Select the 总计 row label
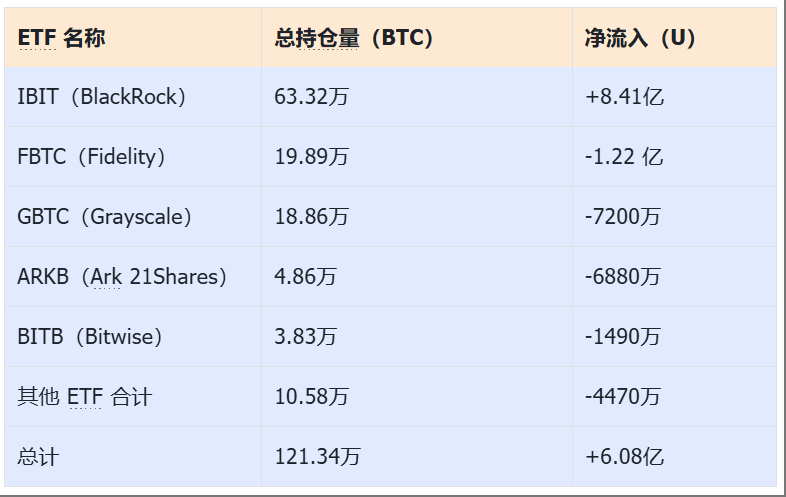The width and height of the screenshot is (786, 497). click(x=38, y=457)
